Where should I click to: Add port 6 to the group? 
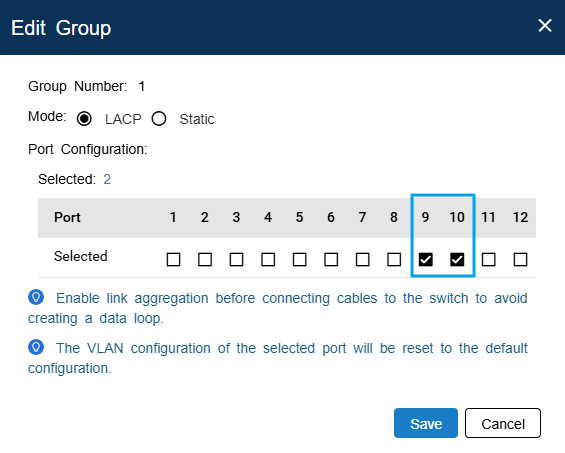[x=331, y=259]
